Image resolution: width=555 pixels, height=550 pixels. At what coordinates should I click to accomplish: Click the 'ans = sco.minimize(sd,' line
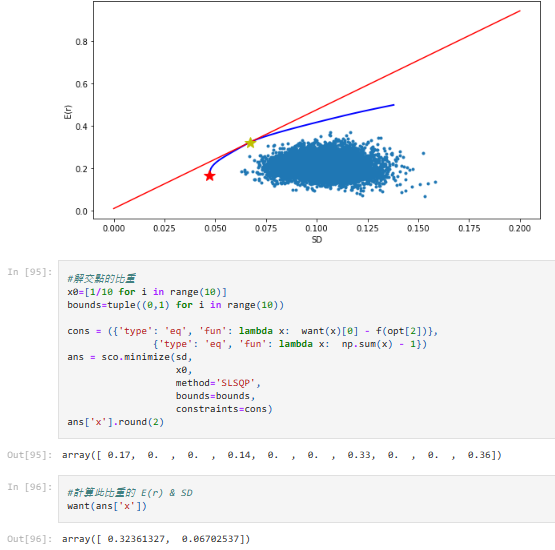point(130,357)
